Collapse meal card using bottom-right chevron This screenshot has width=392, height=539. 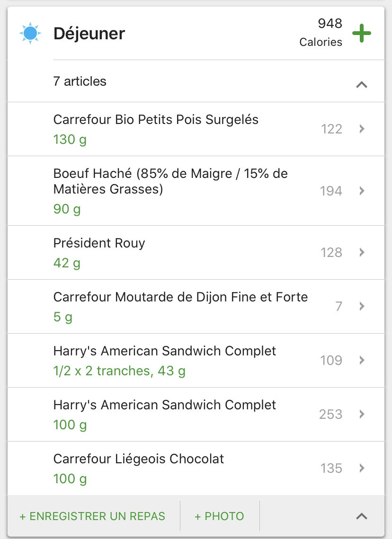click(x=361, y=516)
